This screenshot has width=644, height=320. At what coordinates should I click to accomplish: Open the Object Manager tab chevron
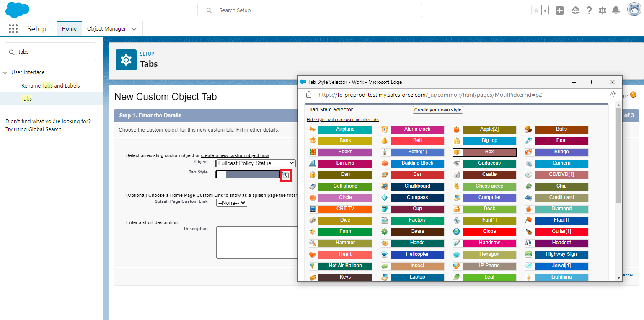click(x=134, y=29)
